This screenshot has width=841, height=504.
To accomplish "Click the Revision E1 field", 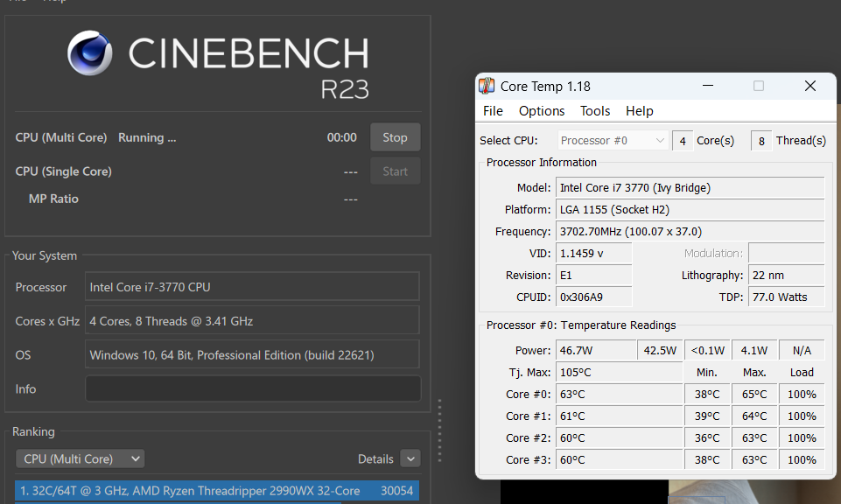I will [x=593, y=275].
